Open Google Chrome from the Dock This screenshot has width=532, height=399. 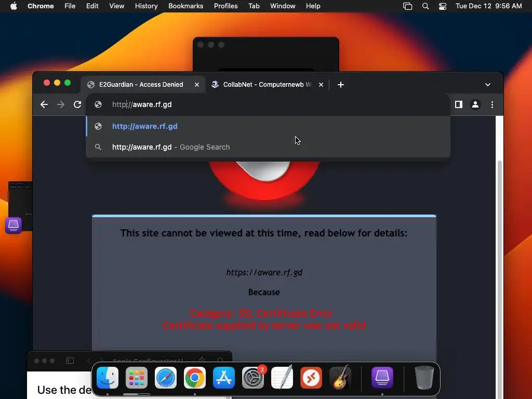(x=195, y=378)
